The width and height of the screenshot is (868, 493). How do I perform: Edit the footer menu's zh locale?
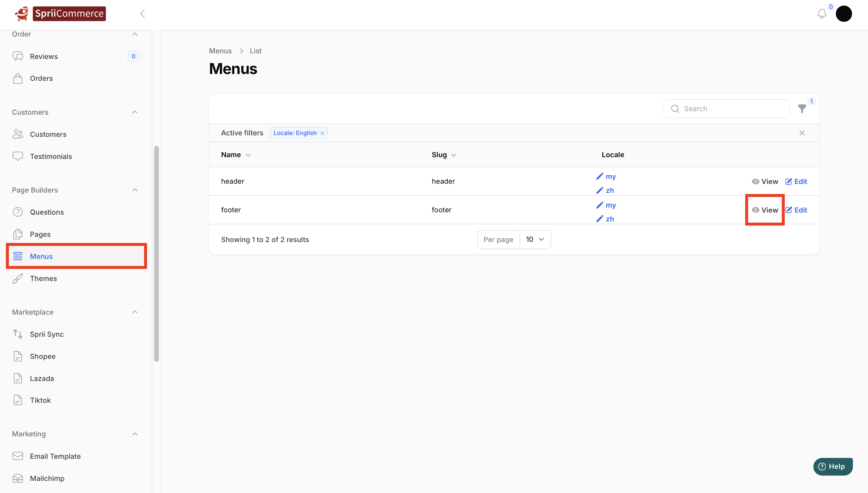(605, 219)
